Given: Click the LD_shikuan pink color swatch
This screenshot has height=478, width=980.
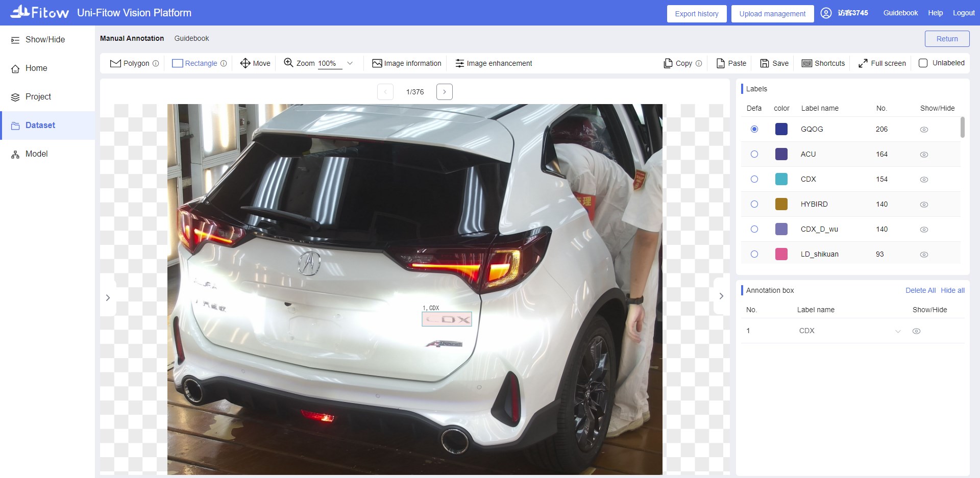Looking at the screenshot, I should (781, 254).
